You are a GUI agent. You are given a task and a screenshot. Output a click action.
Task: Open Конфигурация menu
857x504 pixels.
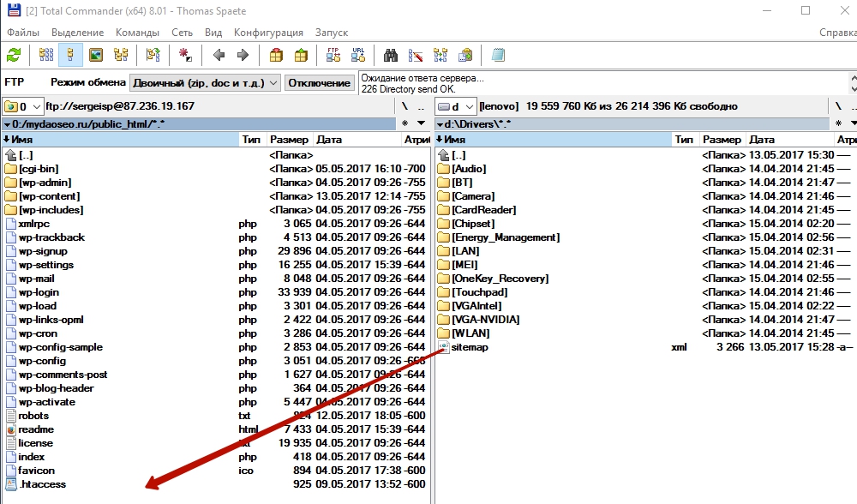coord(268,33)
